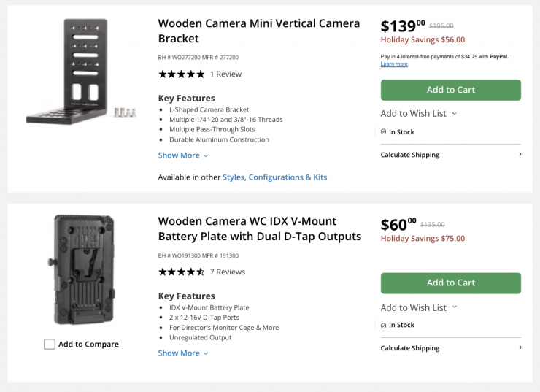540x392 pixels.
Task: Add the IDX battery plate to cart
Action: tap(450, 283)
